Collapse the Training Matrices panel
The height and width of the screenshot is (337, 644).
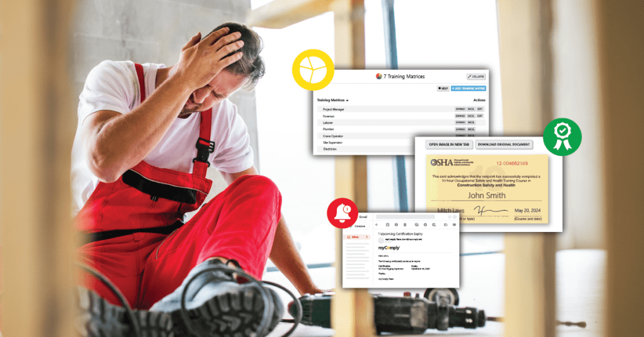(476, 77)
